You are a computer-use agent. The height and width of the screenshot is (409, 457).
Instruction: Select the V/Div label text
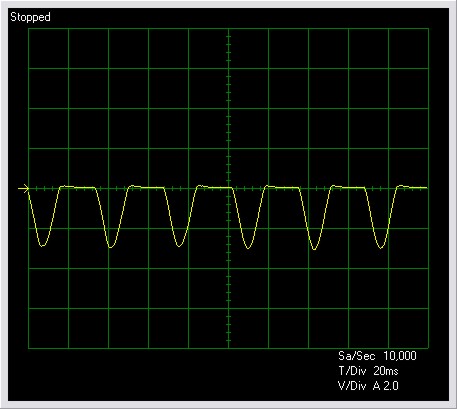click(352, 386)
